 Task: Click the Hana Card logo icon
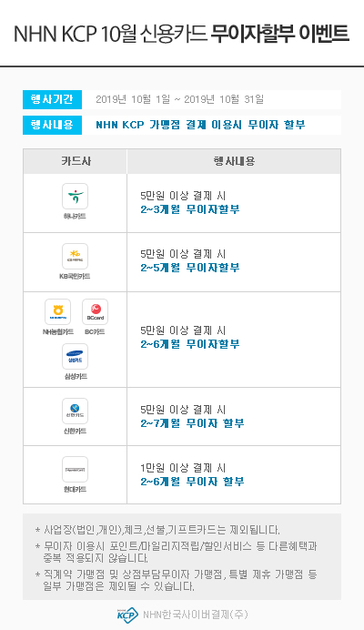coord(75,196)
